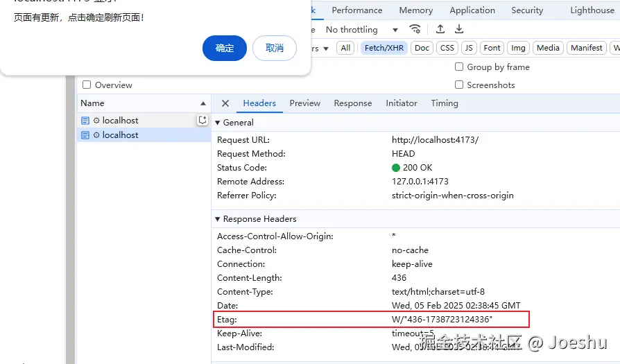
Task: Click the second localhost document icon
Action: (85, 135)
